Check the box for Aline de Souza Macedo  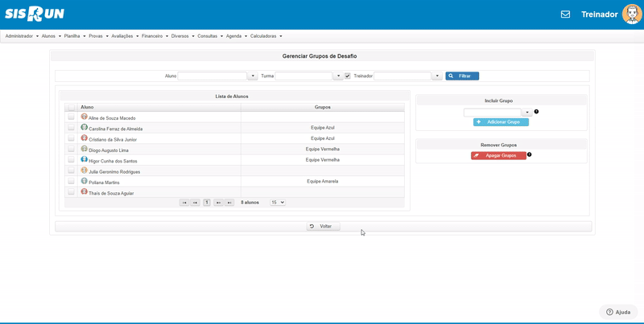[71, 117]
